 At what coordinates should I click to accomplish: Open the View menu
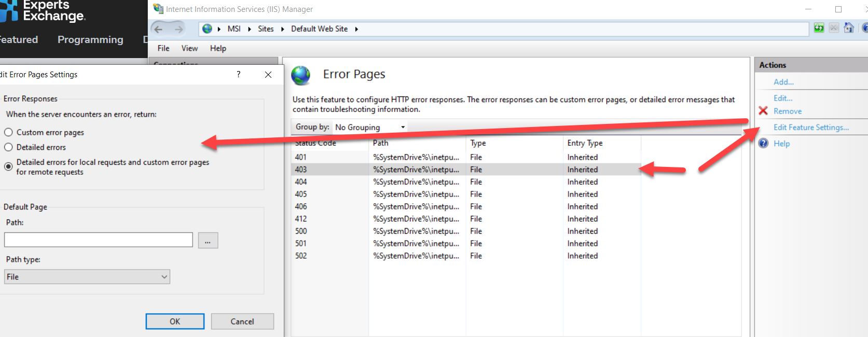point(189,48)
